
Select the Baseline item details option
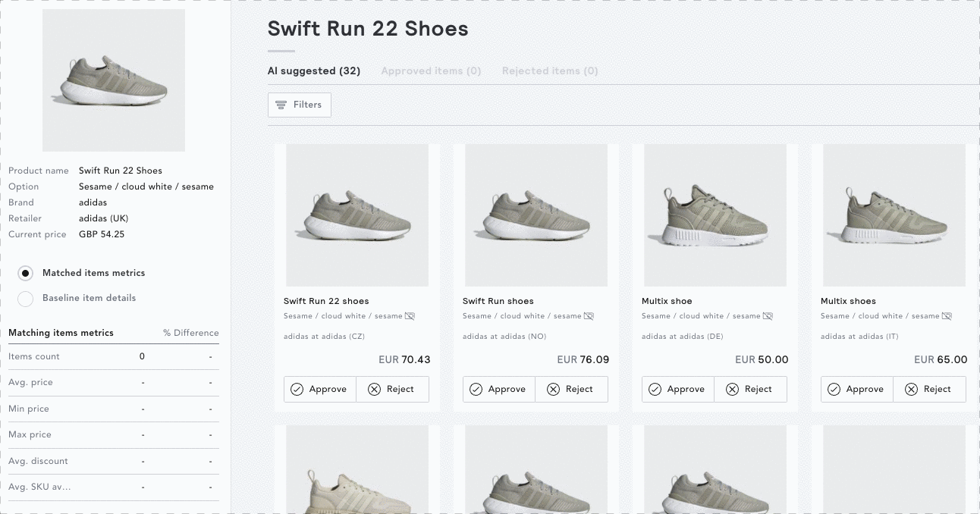(x=26, y=299)
